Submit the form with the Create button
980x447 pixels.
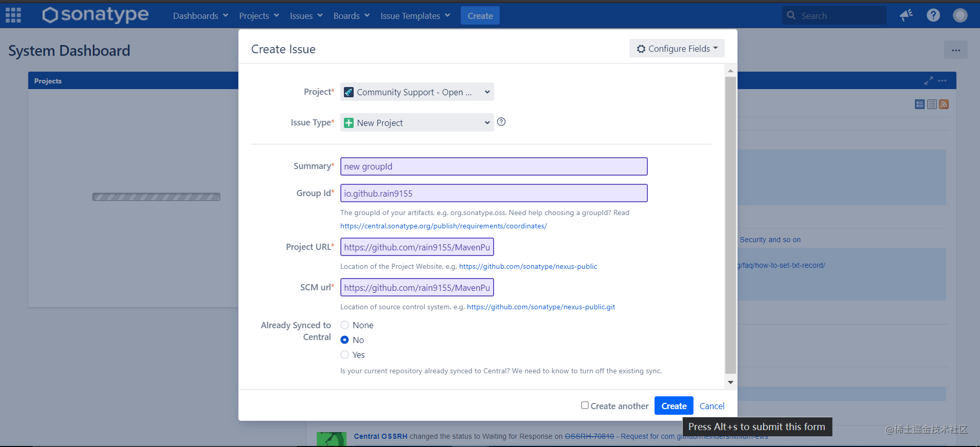(x=674, y=406)
